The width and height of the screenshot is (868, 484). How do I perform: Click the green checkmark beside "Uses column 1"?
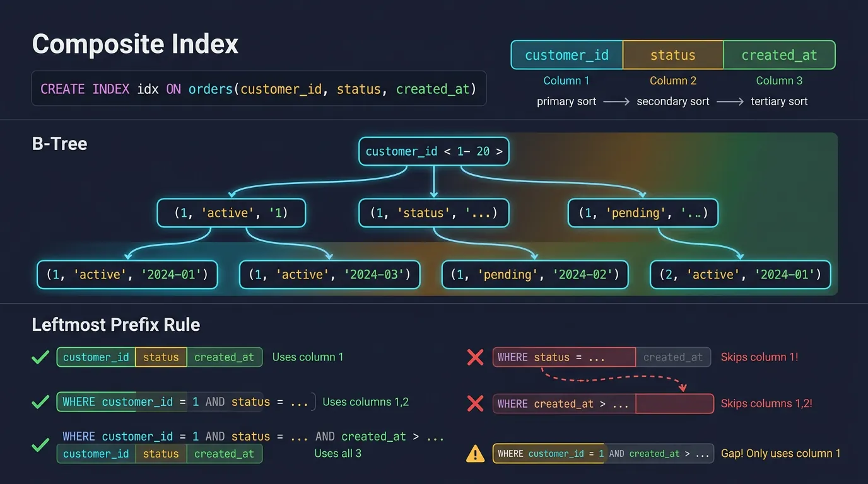[40, 357]
